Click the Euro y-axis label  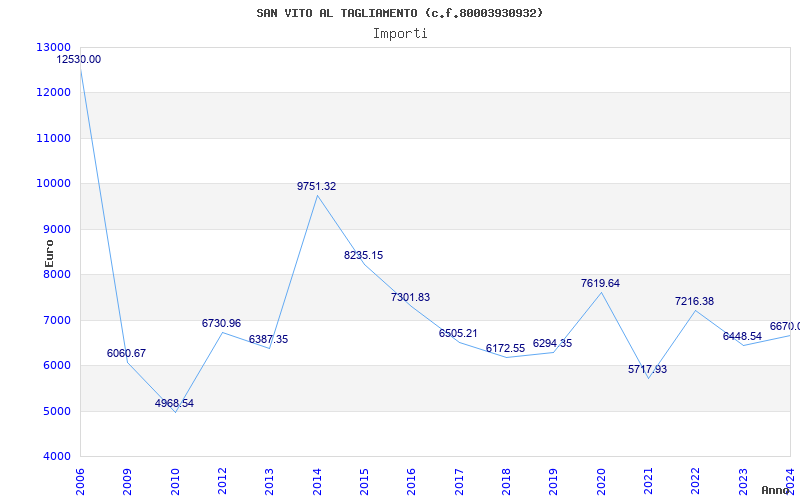click(x=49, y=254)
